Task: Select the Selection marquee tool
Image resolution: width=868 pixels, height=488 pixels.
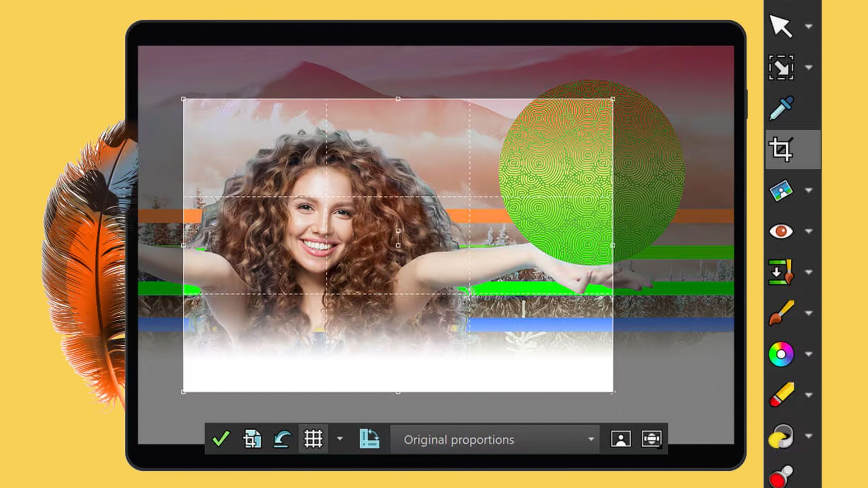Action: 781,67
